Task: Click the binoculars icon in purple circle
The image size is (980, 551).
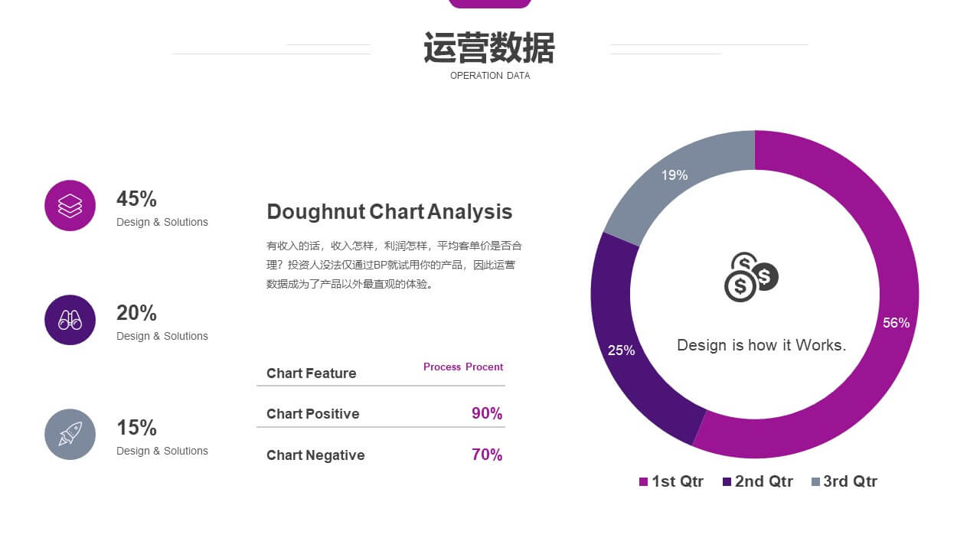Action: pyautogui.click(x=70, y=320)
